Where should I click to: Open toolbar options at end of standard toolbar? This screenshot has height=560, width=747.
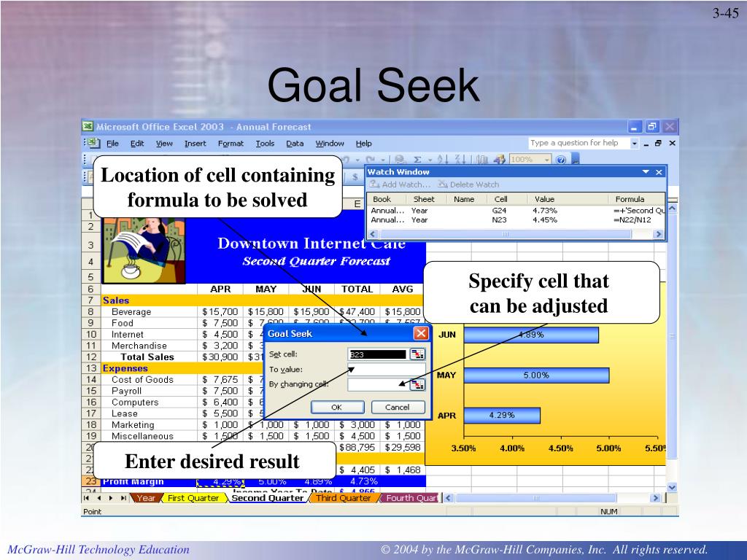click(x=575, y=160)
